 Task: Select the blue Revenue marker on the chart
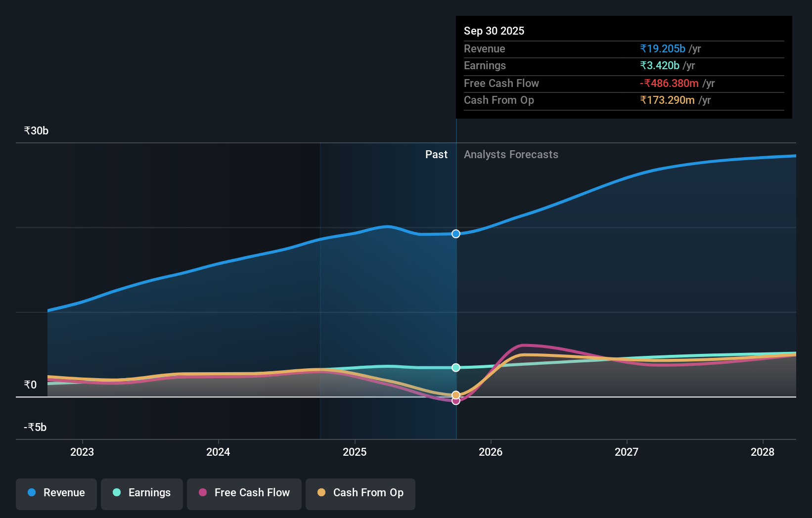(455, 234)
